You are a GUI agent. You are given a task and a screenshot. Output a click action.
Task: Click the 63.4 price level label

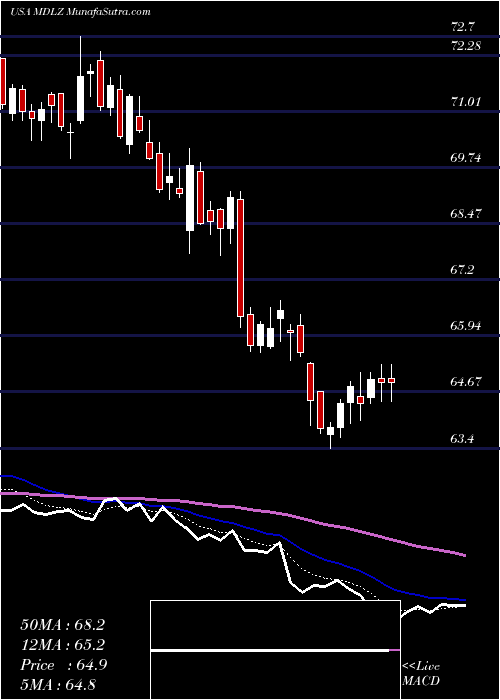pyautogui.click(x=463, y=438)
